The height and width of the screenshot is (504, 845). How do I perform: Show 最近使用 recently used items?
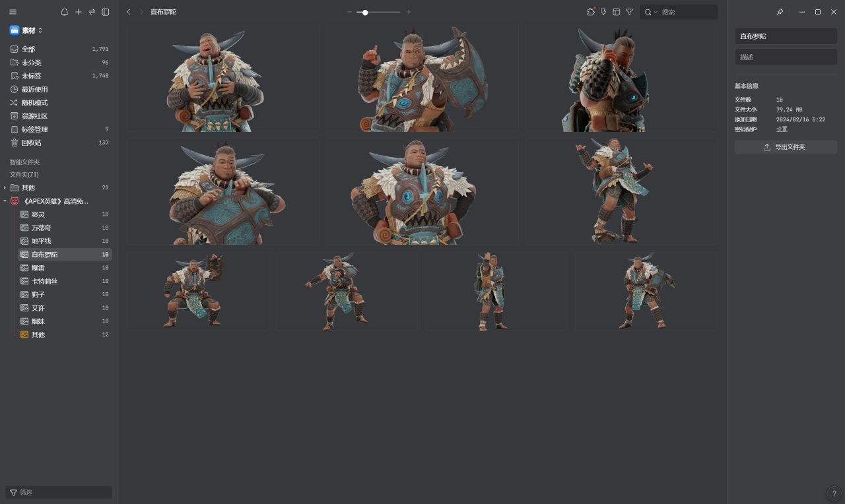click(59, 89)
